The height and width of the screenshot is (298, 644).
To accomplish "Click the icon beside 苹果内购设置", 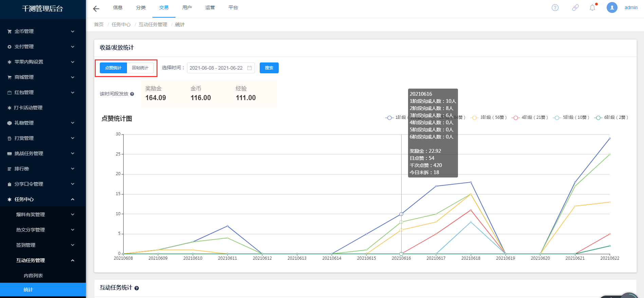I will click(10, 62).
